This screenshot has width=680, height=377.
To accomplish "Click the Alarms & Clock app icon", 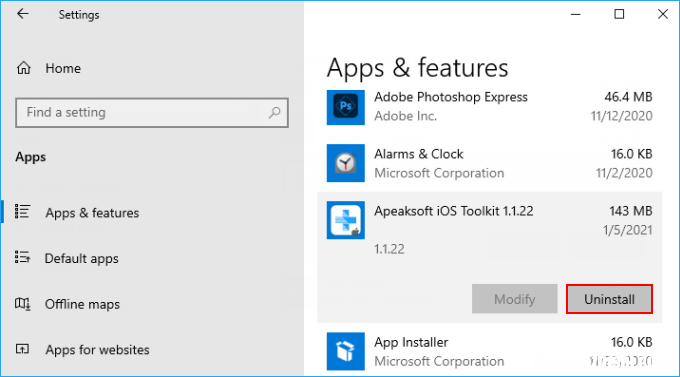I will [346, 163].
